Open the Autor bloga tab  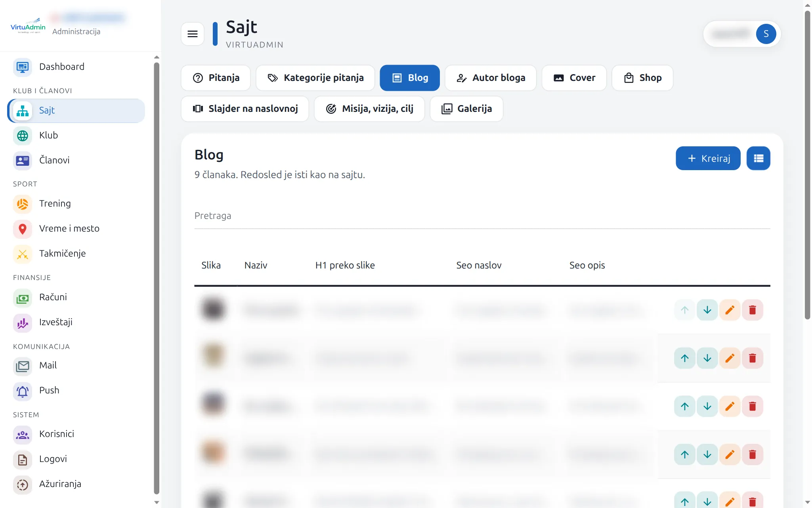coord(491,78)
